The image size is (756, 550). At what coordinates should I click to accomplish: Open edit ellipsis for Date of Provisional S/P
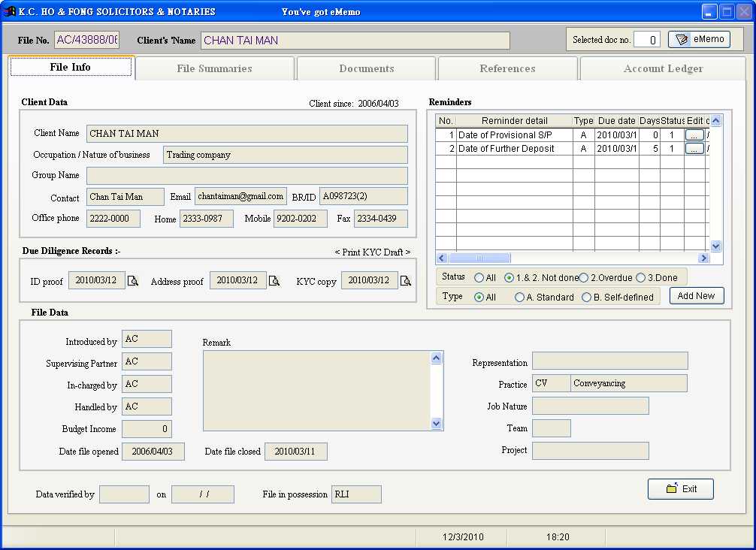(694, 135)
